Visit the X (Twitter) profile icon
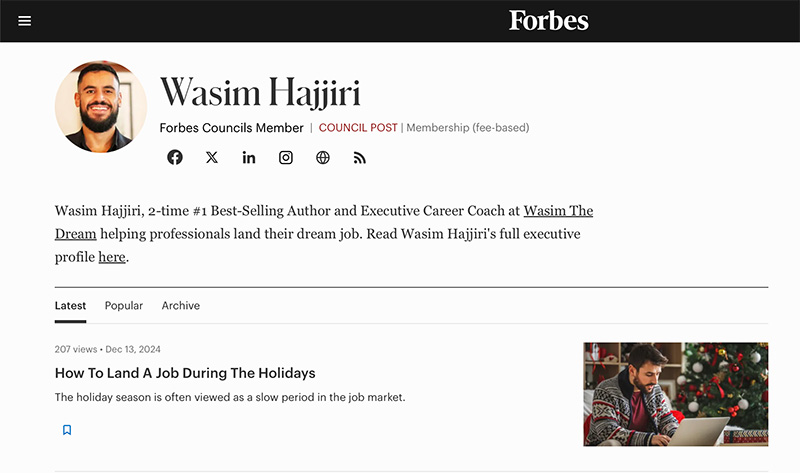 click(x=212, y=157)
